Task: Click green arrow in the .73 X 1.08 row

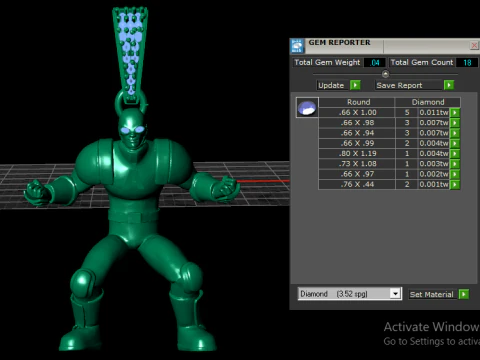Action: tap(455, 164)
